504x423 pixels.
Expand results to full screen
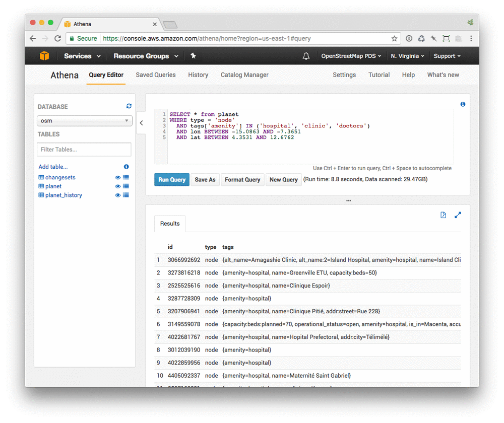click(x=458, y=215)
